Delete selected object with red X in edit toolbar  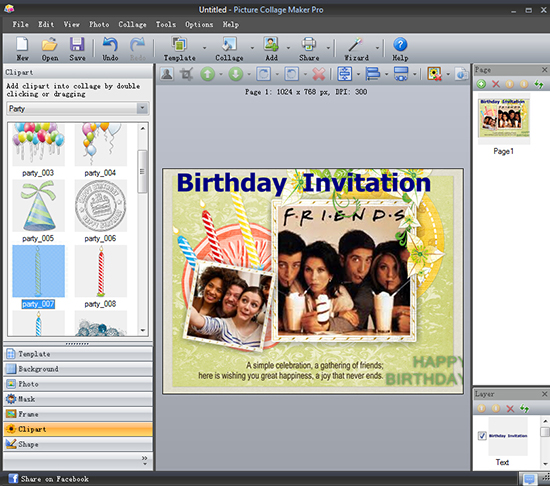click(319, 74)
